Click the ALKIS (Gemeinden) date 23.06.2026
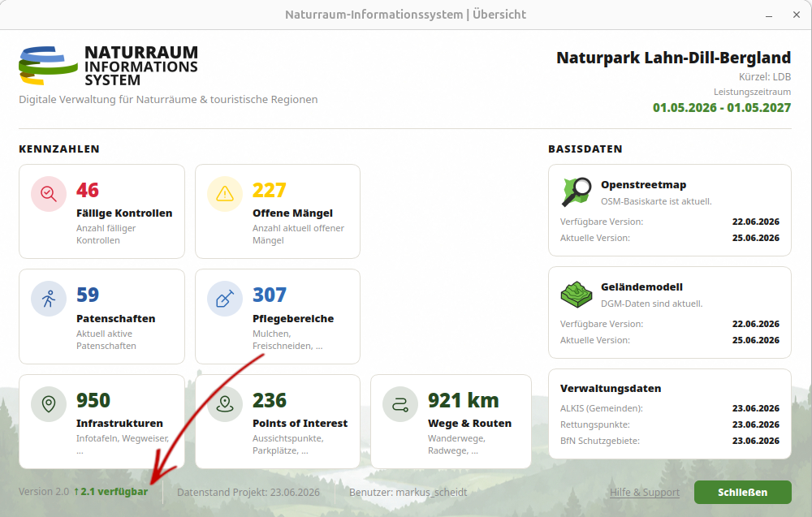 tap(755, 408)
